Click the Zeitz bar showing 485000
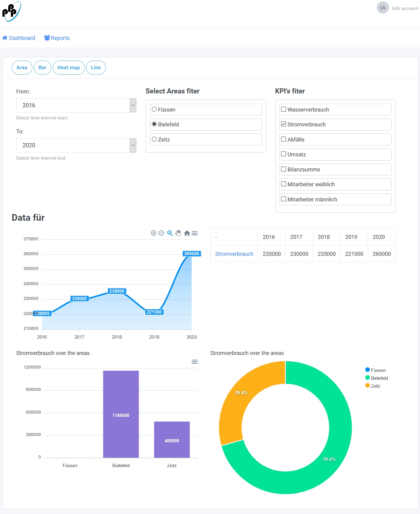 click(x=172, y=440)
